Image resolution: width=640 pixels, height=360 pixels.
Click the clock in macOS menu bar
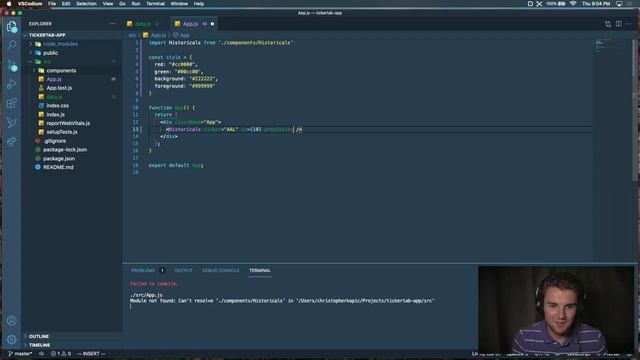tap(596, 4)
